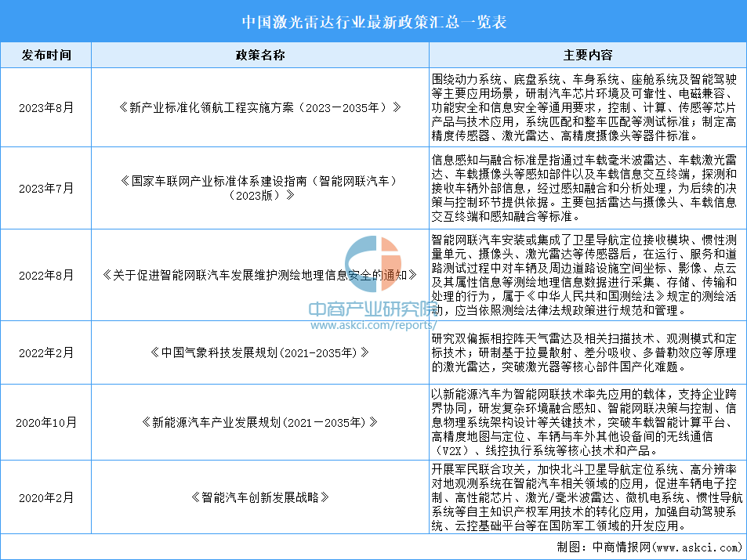Click the content paragraph beginning '智能网联汽车安装或集成了'
Screen dimensions: 747x560
point(584,275)
